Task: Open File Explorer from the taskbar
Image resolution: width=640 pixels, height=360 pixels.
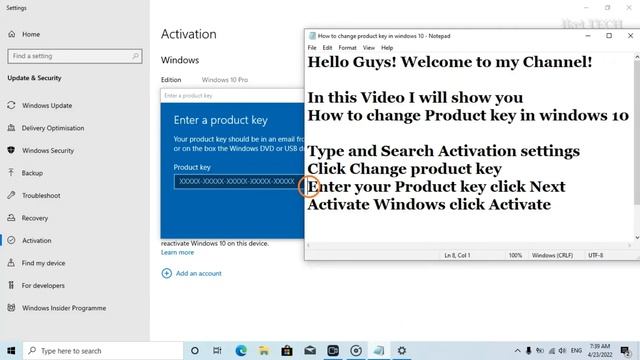Action: click(264, 351)
